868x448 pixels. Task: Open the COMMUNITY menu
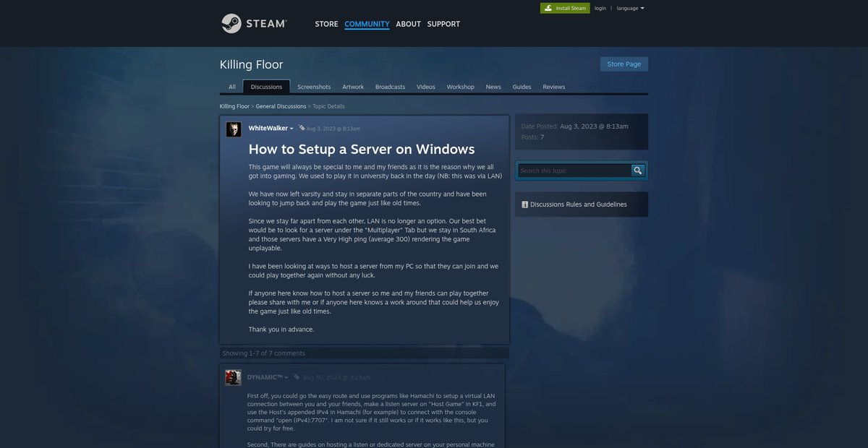pyautogui.click(x=367, y=24)
